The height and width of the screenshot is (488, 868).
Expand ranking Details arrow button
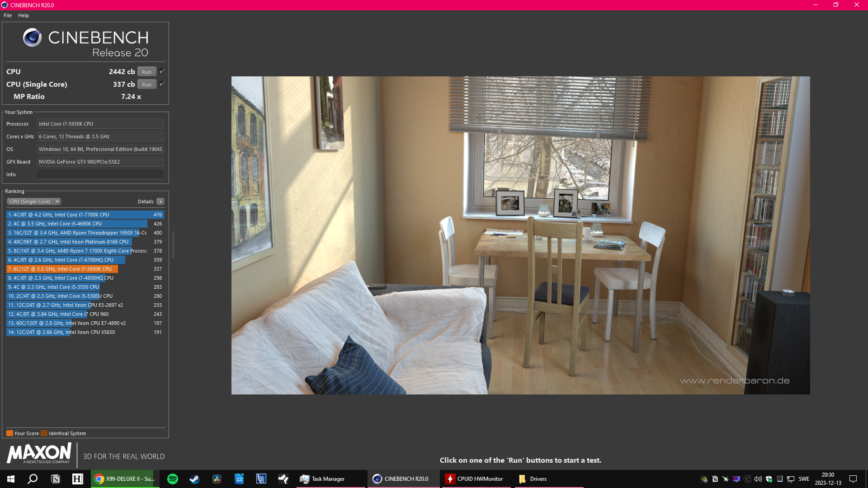pos(160,202)
